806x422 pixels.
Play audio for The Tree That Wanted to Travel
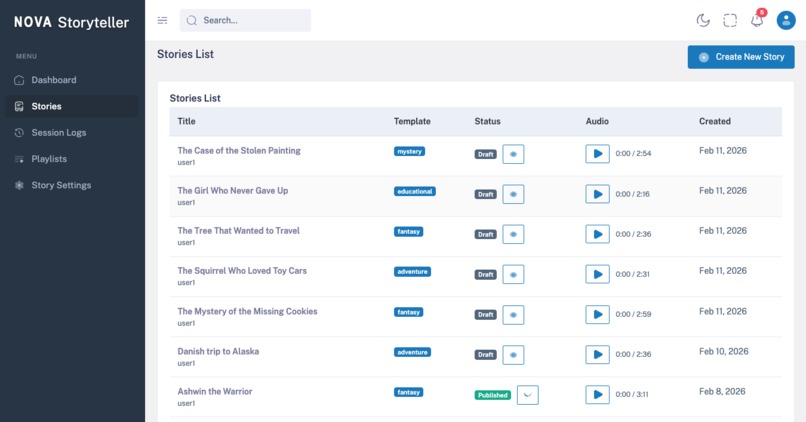click(x=597, y=234)
